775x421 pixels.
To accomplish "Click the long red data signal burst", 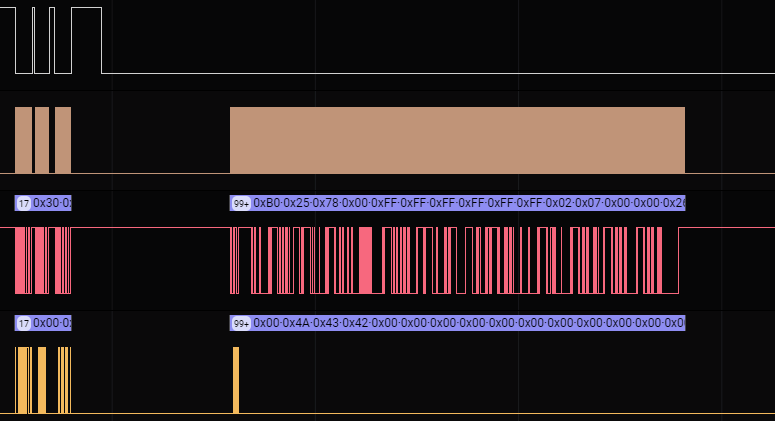I will click(454, 260).
